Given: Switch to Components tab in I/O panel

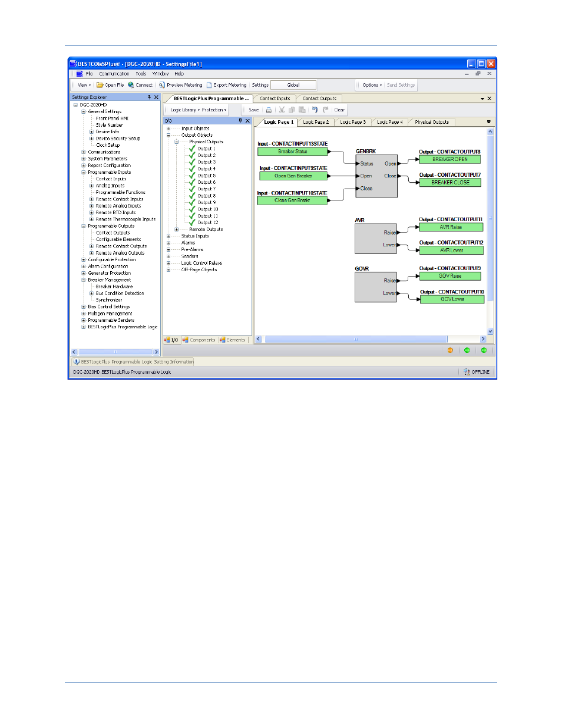Looking at the screenshot, I should 199,340.
